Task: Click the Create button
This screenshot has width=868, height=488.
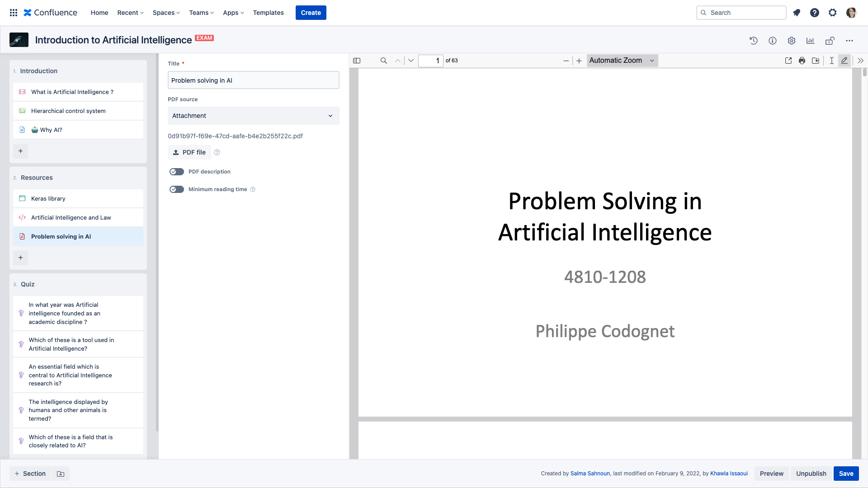Action: [311, 13]
